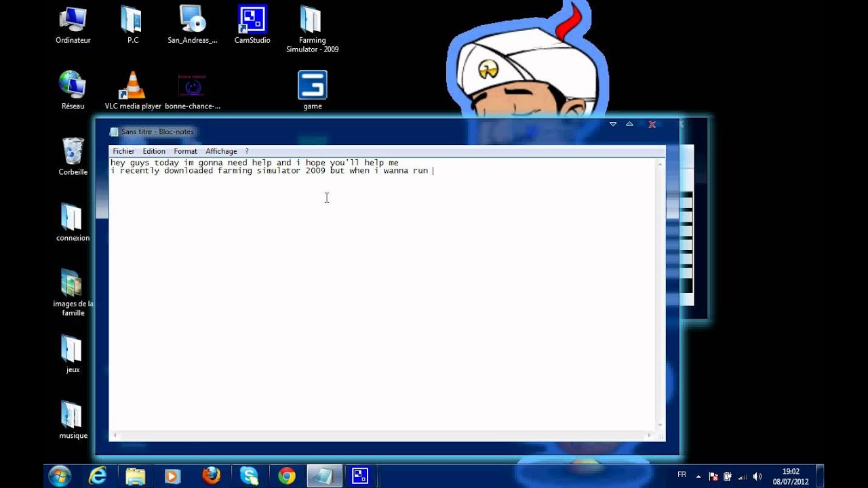Click the Bloc-notes title bar icon
This screenshot has height=488, width=868.
click(114, 131)
